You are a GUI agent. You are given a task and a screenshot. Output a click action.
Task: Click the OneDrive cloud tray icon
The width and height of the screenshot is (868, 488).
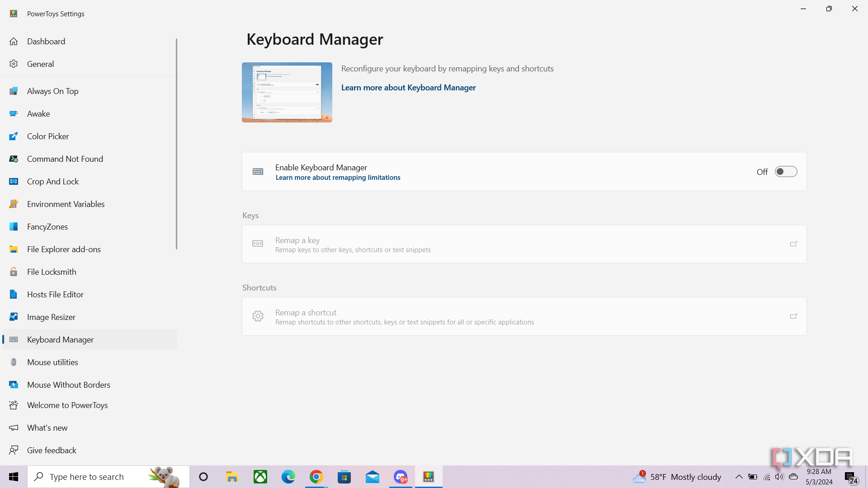pos(793,477)
